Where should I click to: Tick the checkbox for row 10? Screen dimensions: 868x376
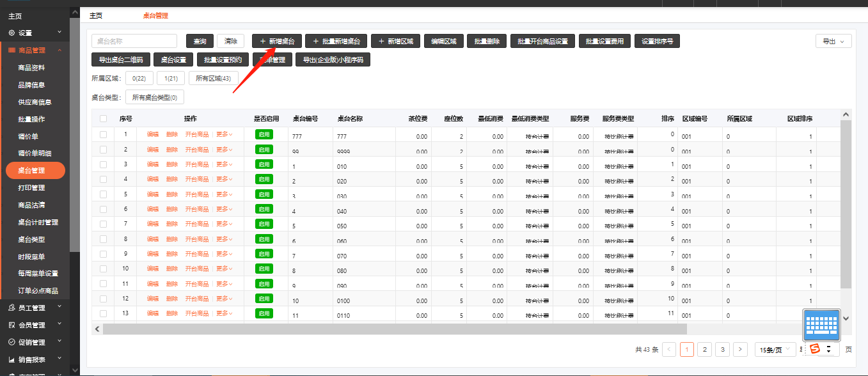pyautogui.click(x=104, y=269)
